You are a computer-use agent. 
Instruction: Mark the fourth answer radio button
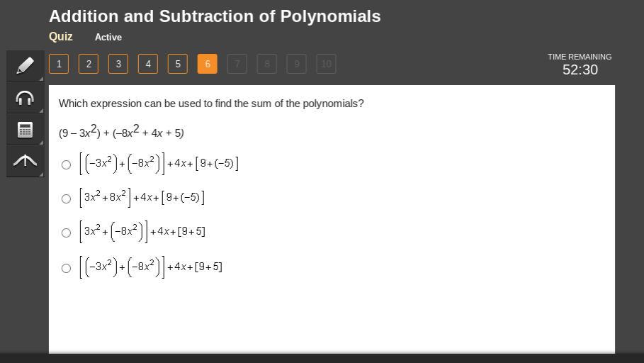[67, 268]
